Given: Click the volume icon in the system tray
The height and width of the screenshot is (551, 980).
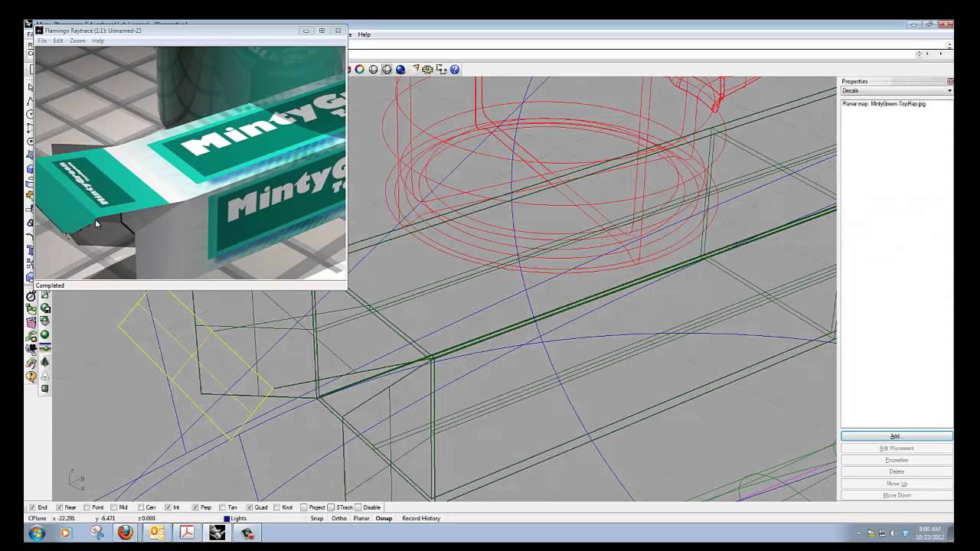Looking at the screenshot, I should click(893, 533).
